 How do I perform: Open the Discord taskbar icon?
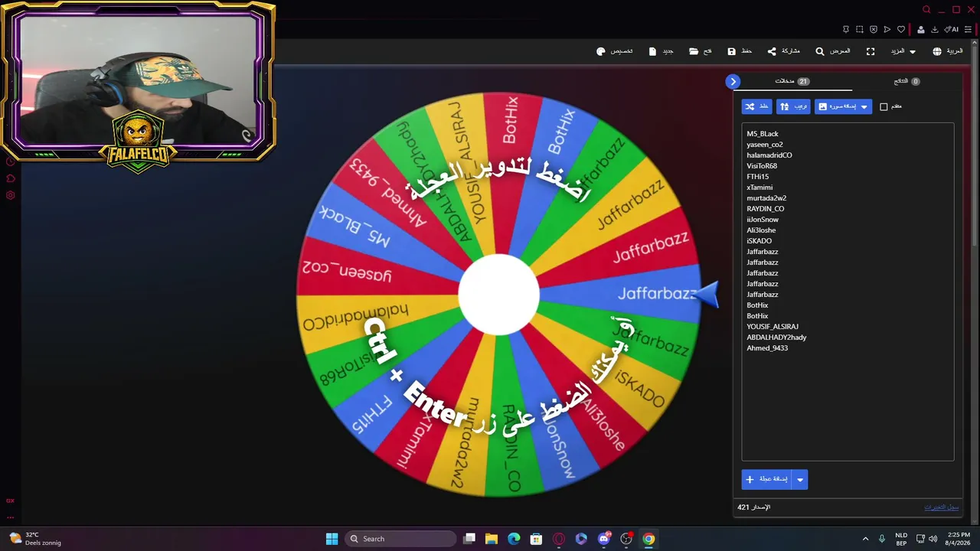tap(604, 539)
